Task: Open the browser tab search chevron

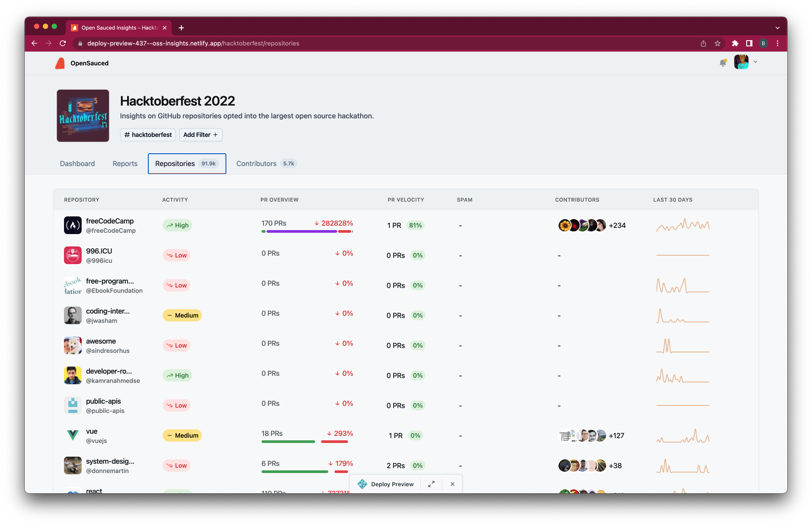Action: 778,27
